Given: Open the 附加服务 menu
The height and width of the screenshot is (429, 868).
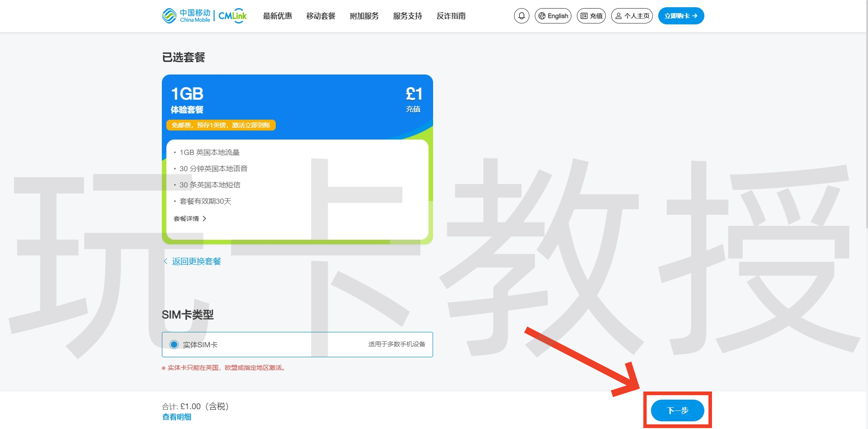Looking at the screenshot, I should point(364,16).
